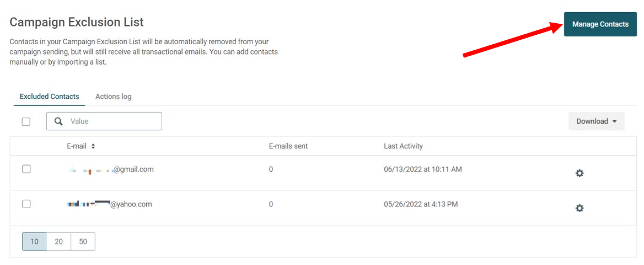Sort by E-mail column arrows

point(93,146)
